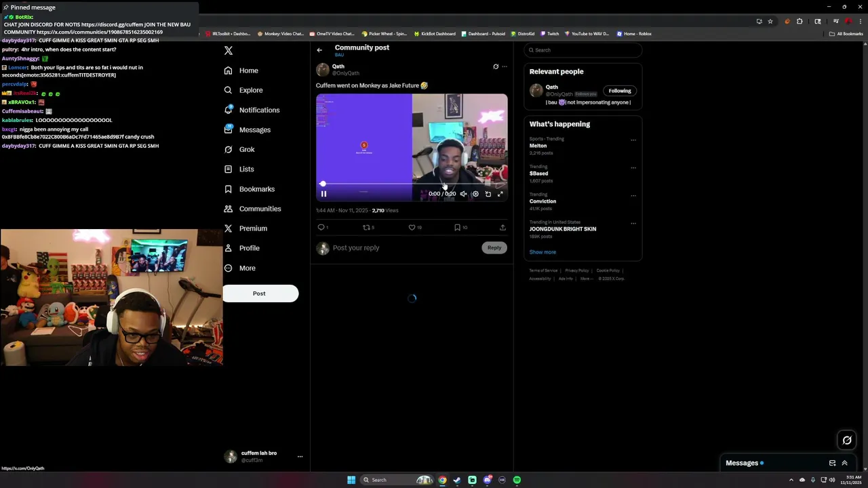Open the Twitch bookmark in bookmarks bar
The width and height of the screenshot is (868, 488).
click(x=550, y=34)
